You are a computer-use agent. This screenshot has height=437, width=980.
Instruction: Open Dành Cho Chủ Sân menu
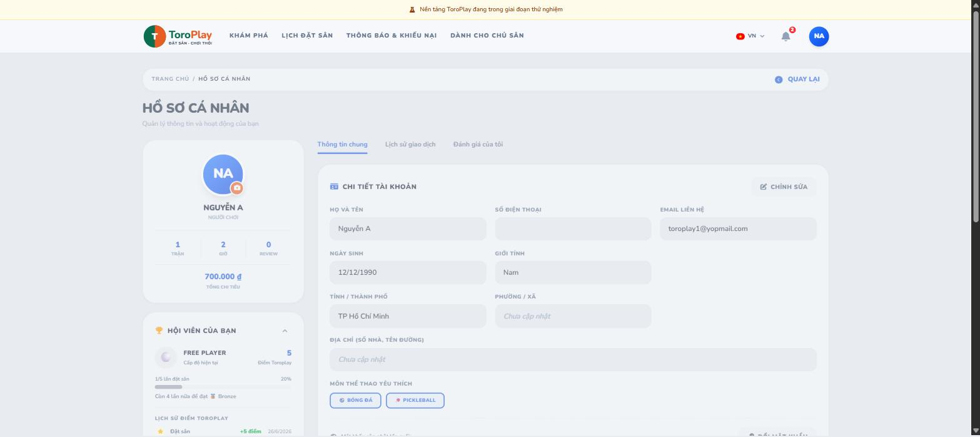coord(487,36)
